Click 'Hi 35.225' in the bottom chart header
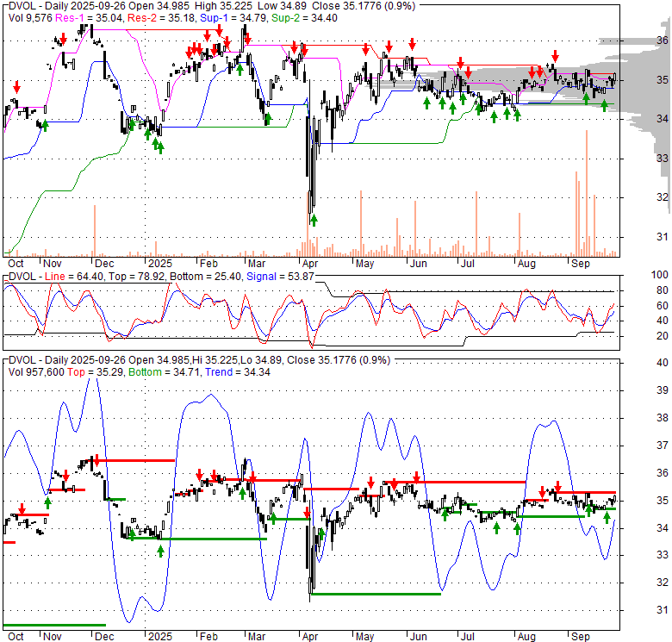The height and width of the screenshot is (642, 672). point(215,360)
